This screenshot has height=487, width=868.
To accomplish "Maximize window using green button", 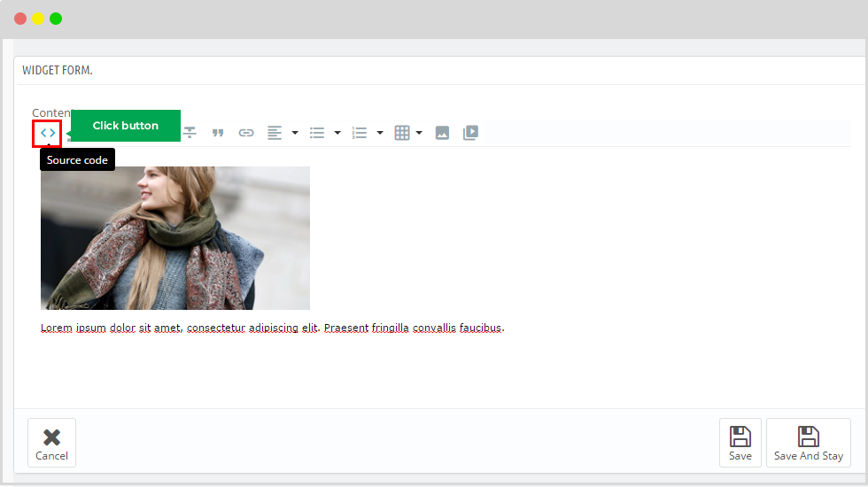I will pos(56,19).
